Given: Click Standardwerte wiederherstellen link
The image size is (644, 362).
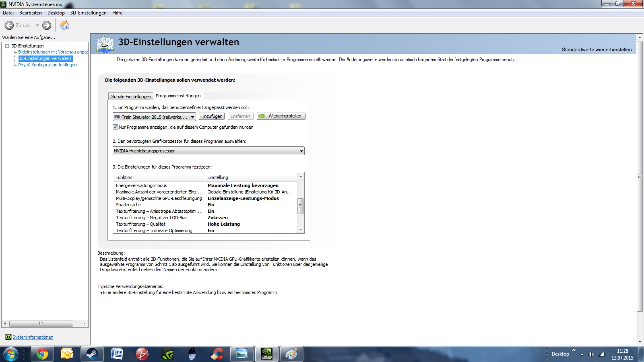Looking at the screenshot, I should [x=597, y=49].
